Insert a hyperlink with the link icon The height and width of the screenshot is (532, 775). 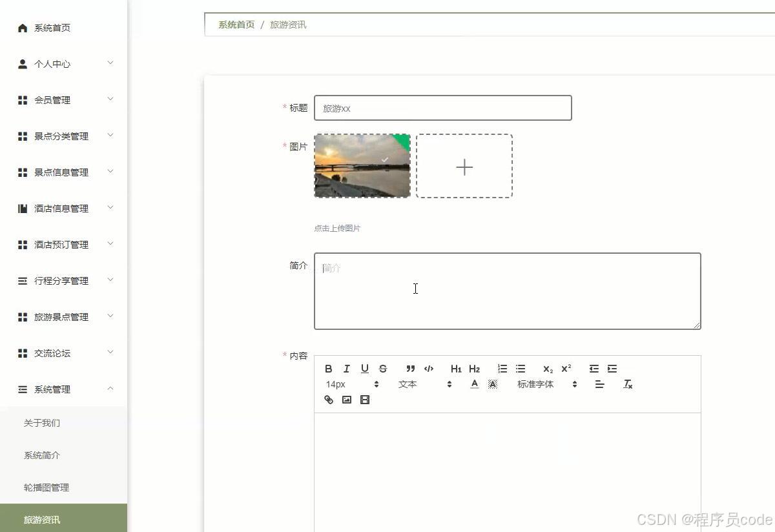click(329, 400)
